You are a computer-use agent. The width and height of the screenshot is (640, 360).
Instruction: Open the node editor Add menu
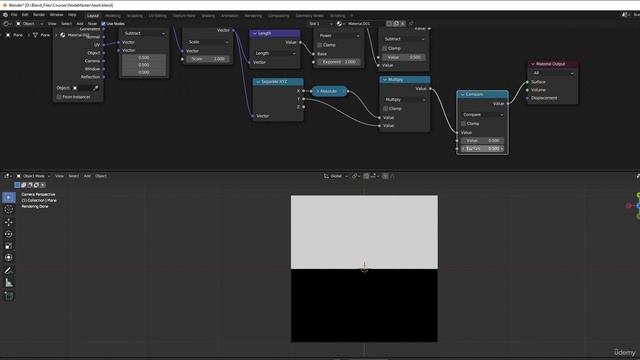pos(80,24)
